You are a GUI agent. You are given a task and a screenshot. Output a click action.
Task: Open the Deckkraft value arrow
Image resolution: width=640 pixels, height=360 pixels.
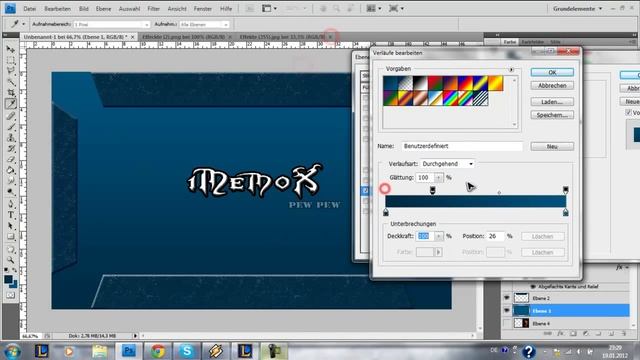pyautogui.click(x=439, y=236)
